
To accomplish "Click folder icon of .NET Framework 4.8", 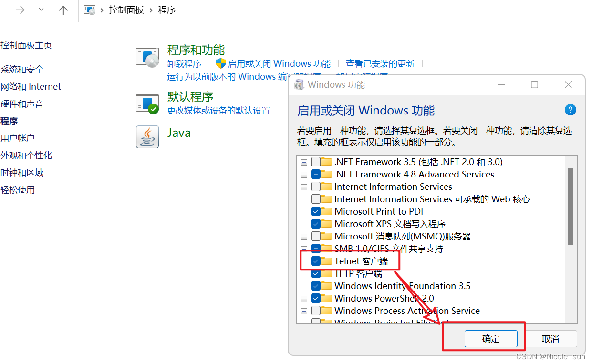I will [326, 174].
